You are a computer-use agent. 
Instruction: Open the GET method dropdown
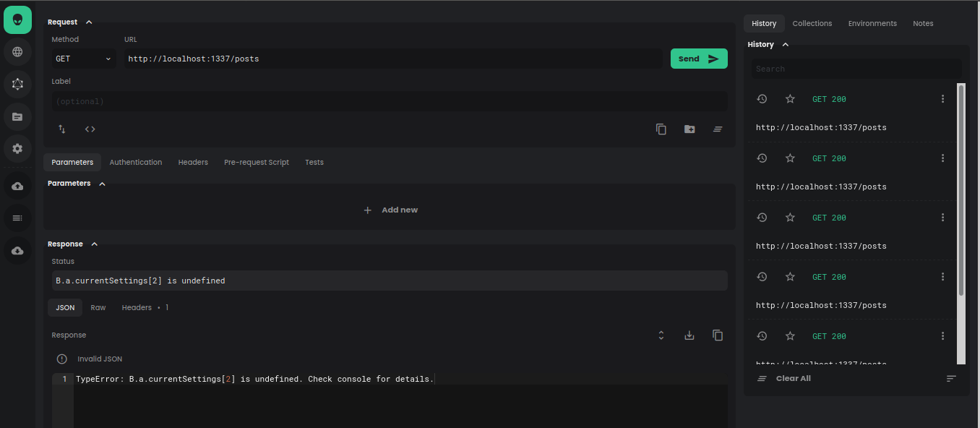pos(82,59)
